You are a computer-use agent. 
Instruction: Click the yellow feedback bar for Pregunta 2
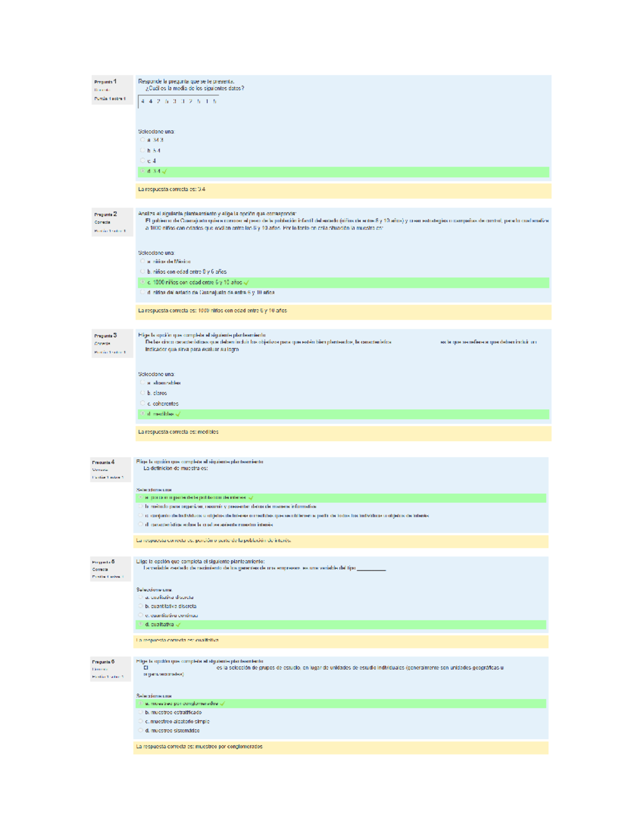[x=343, y=311]
